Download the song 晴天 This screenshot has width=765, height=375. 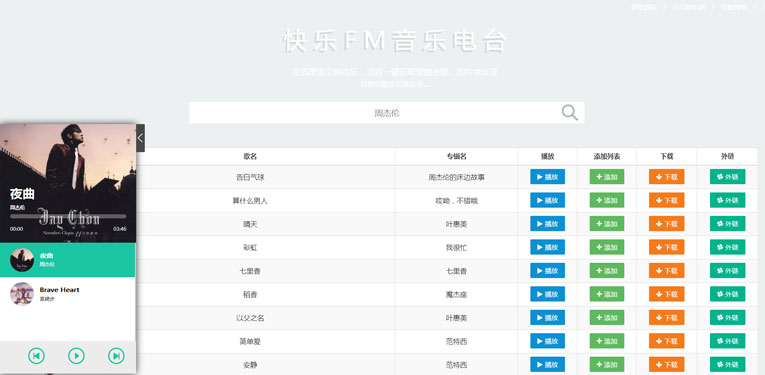tap(666, 223)
